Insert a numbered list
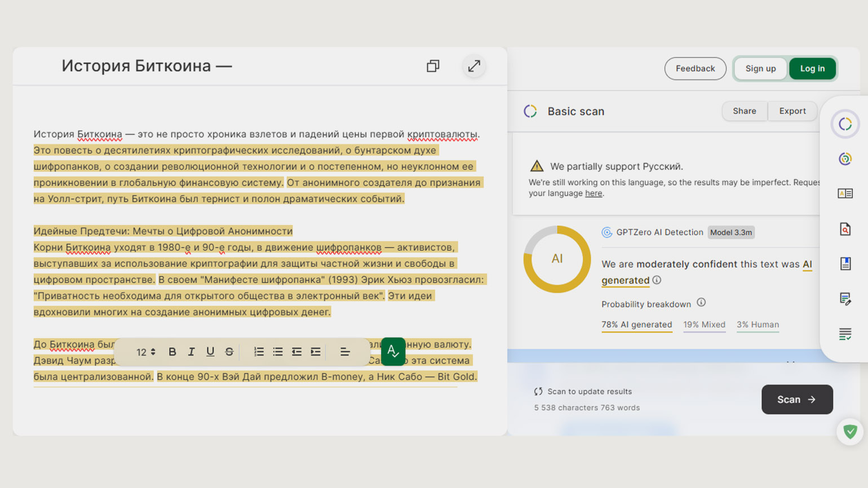Viewport: 868px width, 488px height. pos(259,352)
